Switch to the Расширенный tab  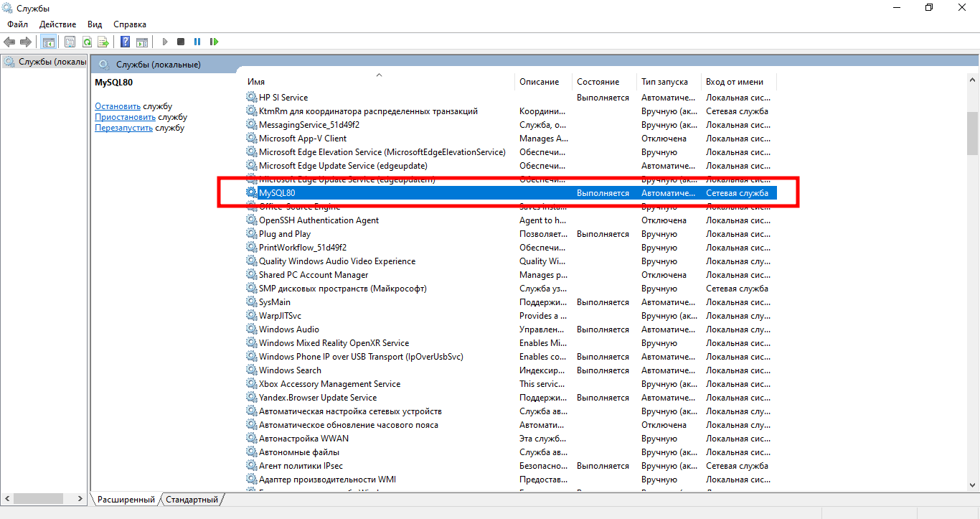click(x=126, y=499)
